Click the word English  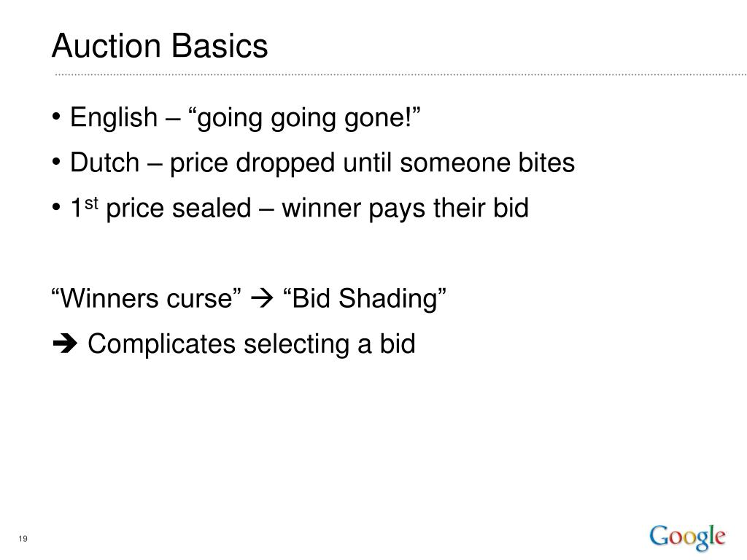[x=113, y=117]
